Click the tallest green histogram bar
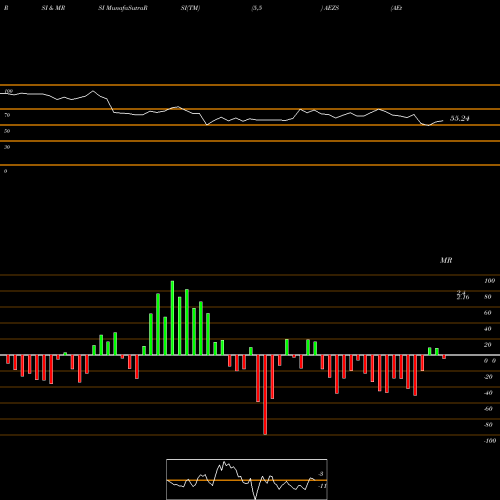This screenshot has width=500, height=500. click(172, 318)
